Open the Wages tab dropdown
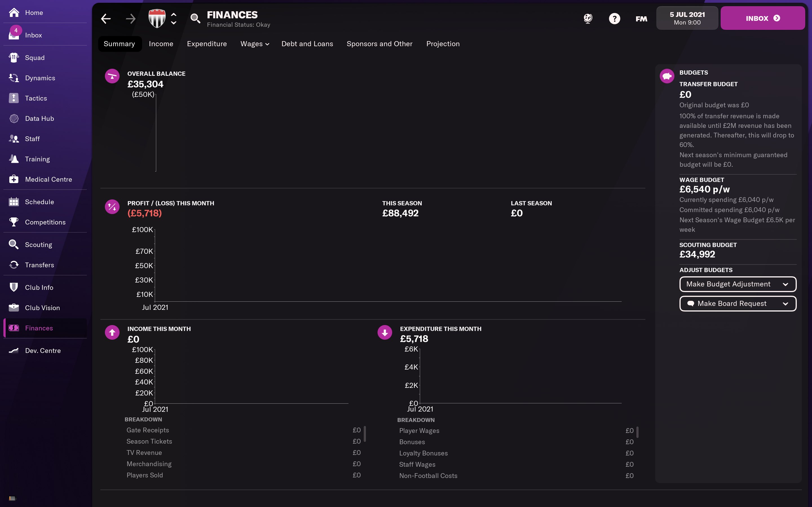The width and height of the screenshot is (812, 507). [x=255, y=44]
